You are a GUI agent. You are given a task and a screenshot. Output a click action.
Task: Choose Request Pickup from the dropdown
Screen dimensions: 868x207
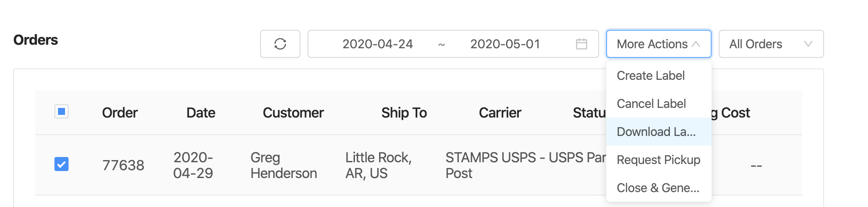pyautogui.click(x=658, y=160)
